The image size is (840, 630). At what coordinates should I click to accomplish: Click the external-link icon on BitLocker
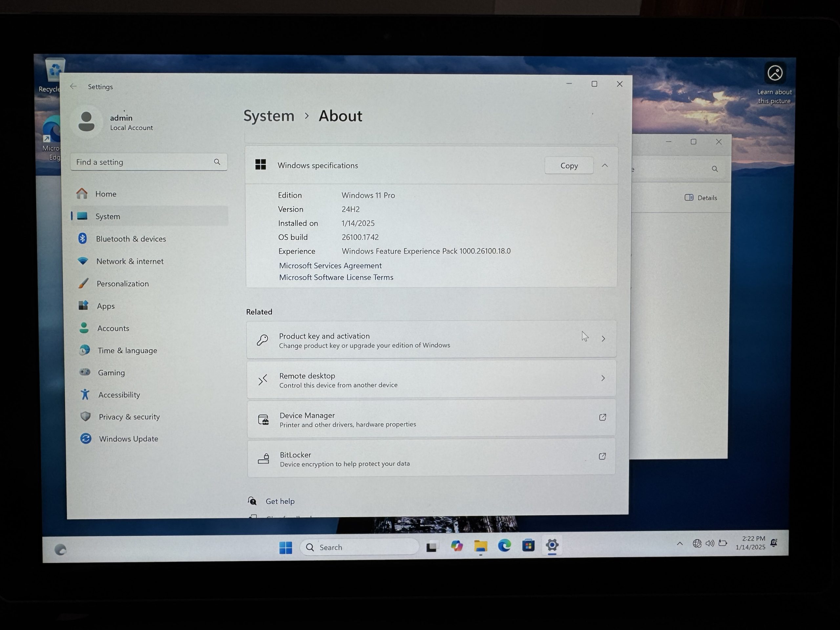602,456
